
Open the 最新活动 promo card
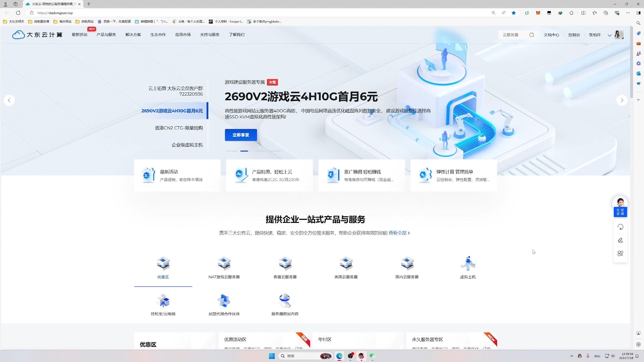click(x=177, y=175)
